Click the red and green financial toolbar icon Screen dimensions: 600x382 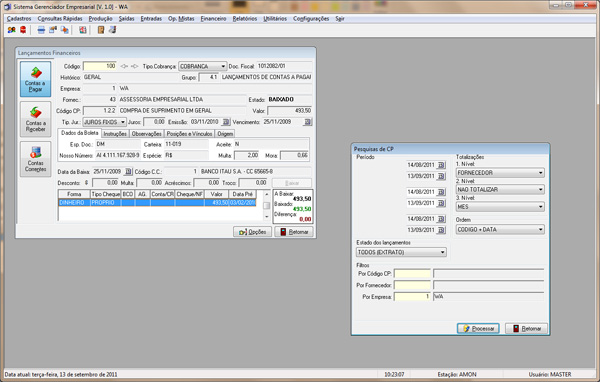coord(83,30)
